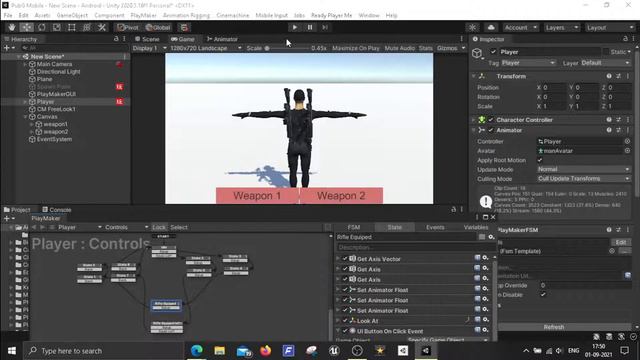Image resolution: width=640 pixels, height=360 pixels.
Task: Open the Cloud services icon
Action: 491,27
